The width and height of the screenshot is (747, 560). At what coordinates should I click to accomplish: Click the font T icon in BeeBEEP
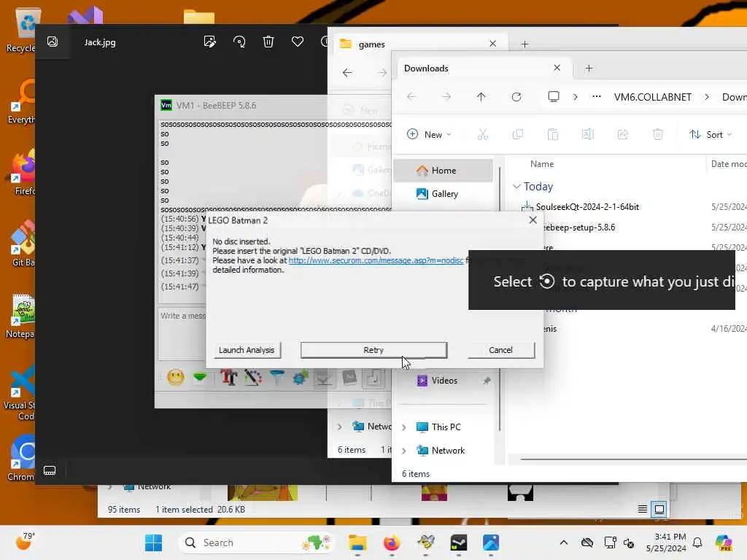pos(229,378)
